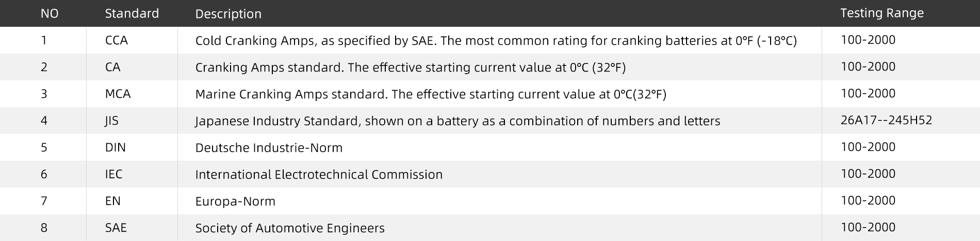Select the DIN standard cell
980x241 pixels.
point(115,148)
